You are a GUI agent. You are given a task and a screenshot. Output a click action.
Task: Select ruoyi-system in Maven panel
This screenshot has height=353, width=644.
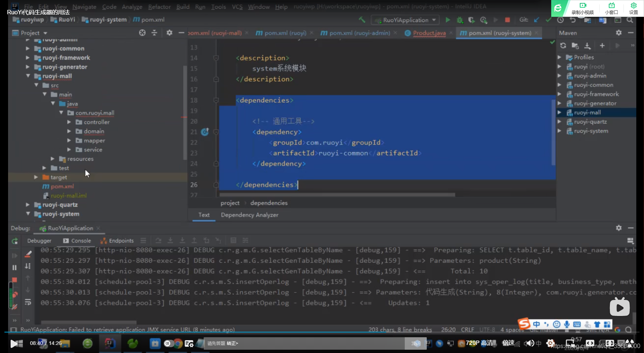click(591, 131)
